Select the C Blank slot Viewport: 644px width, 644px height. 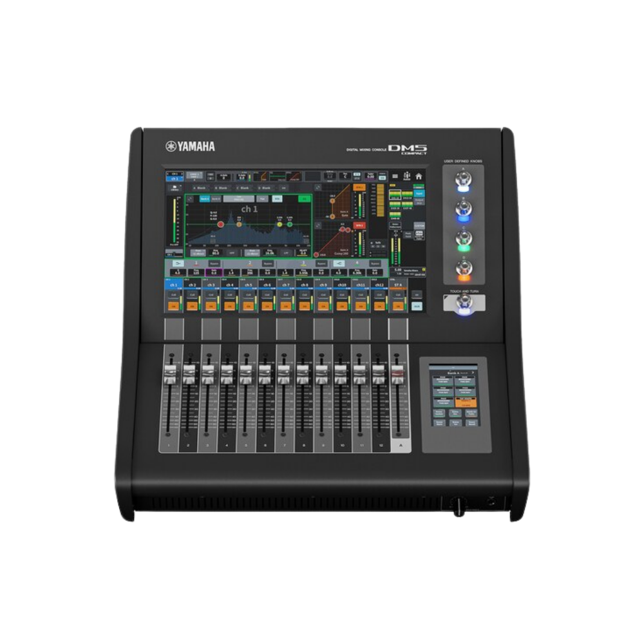point(243,187)
